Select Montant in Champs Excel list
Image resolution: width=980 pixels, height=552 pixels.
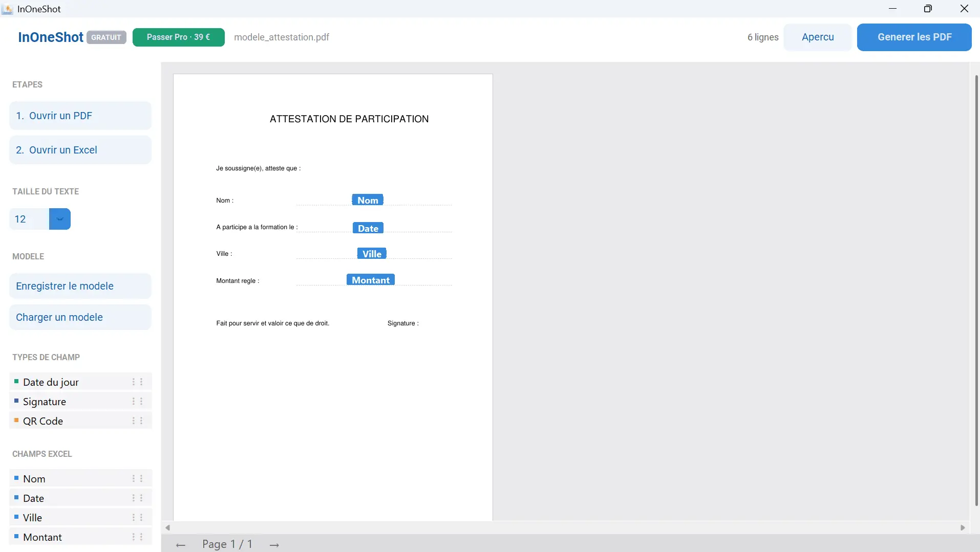click(80, 537)
